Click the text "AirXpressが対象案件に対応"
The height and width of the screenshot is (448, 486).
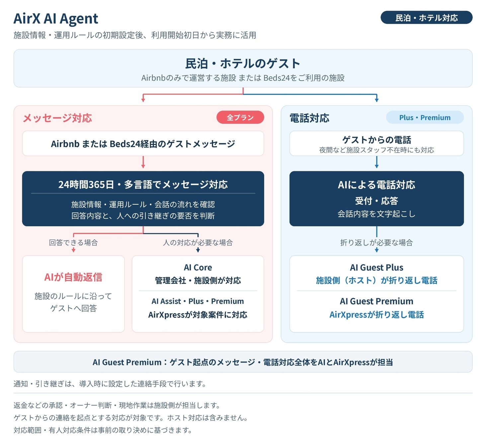198,315
